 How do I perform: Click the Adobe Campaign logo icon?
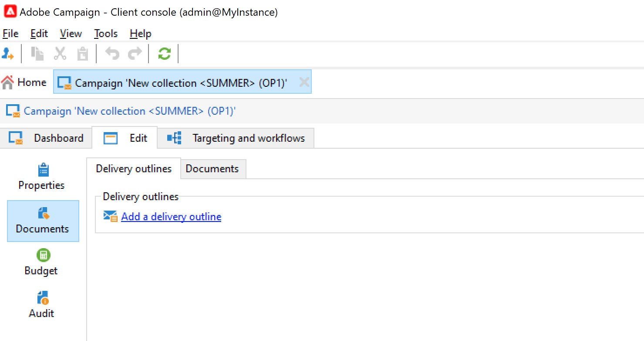10,11
